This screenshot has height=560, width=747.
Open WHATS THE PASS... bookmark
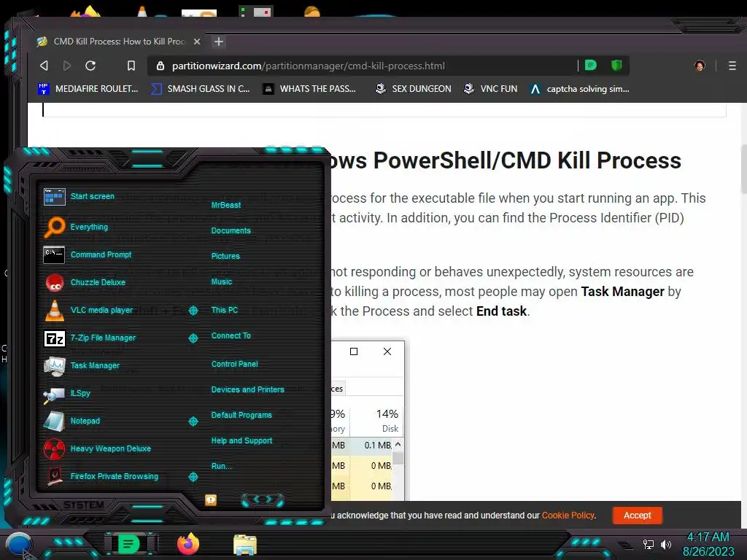[x=309, y=88]
